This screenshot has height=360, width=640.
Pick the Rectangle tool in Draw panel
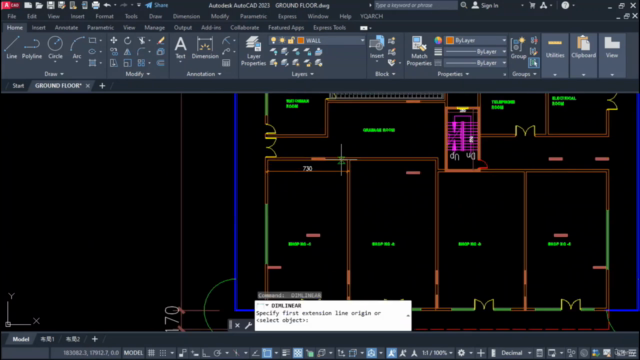tap(93, 40)
